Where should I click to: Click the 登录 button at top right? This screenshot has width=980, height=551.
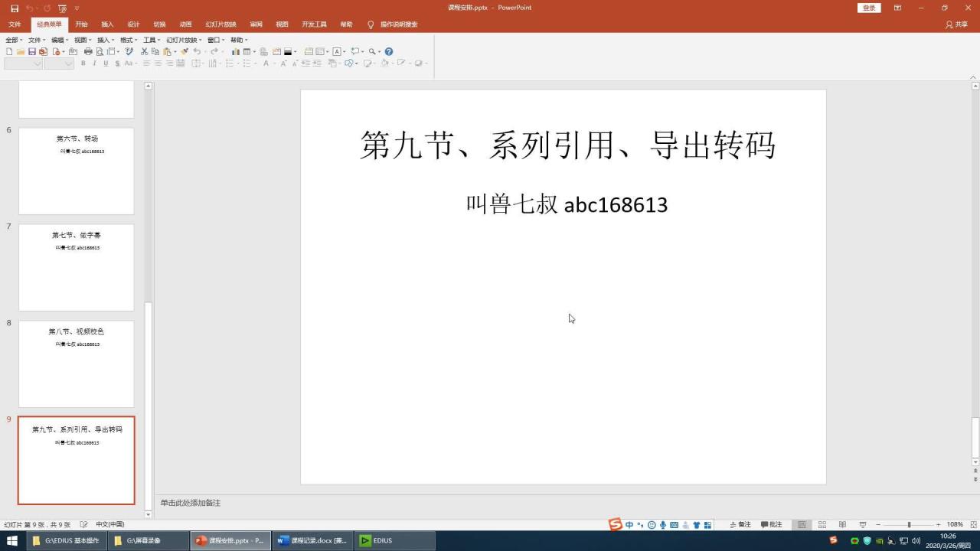[x=869, y=7]
